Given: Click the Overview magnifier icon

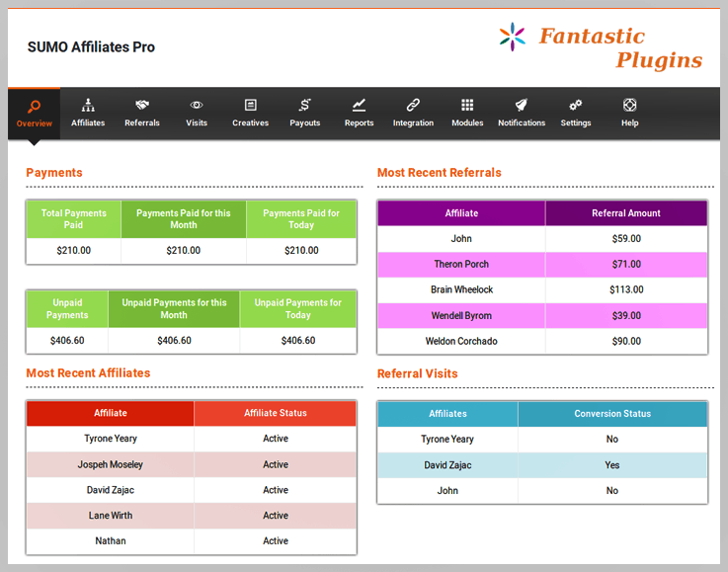Looking at the screenshot, I should click(34, 107).
